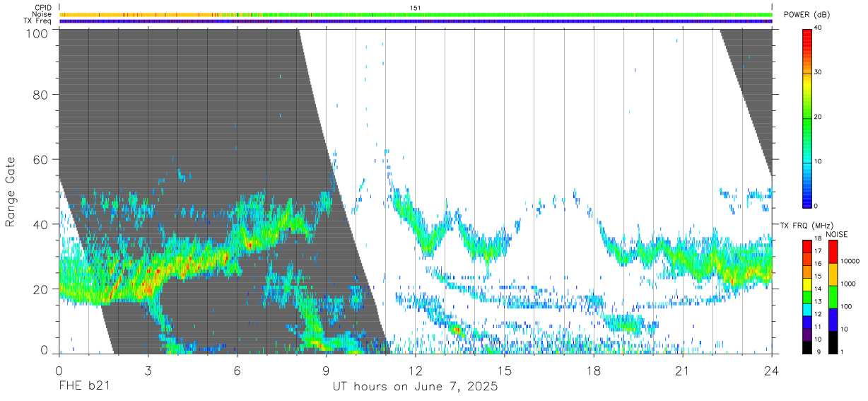This screenshot has width=868, height=401.
Task: Click range gate tick '20'
Action: tap(40, 289)
